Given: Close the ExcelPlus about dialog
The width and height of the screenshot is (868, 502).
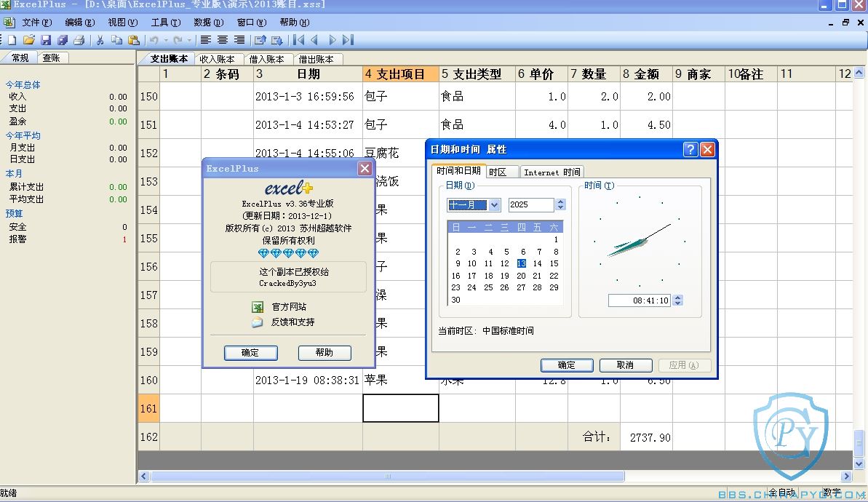Looking at the screenshot, I should pos(365,168).
